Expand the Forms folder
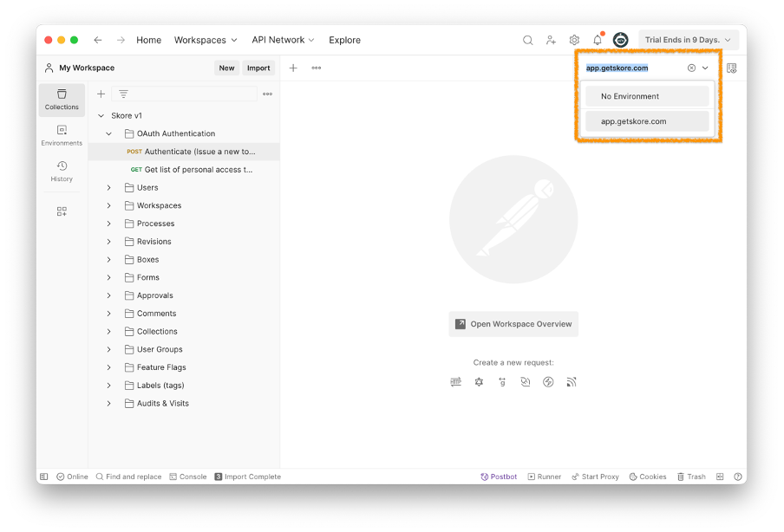Viewport: 784px width, 532px height. (108, 277)
